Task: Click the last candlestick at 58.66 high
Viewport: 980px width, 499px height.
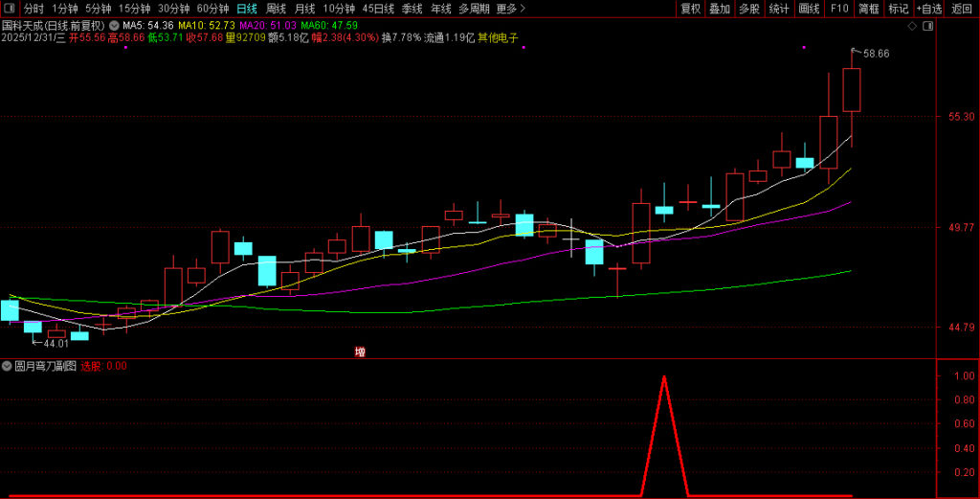Action: (851, 90)
